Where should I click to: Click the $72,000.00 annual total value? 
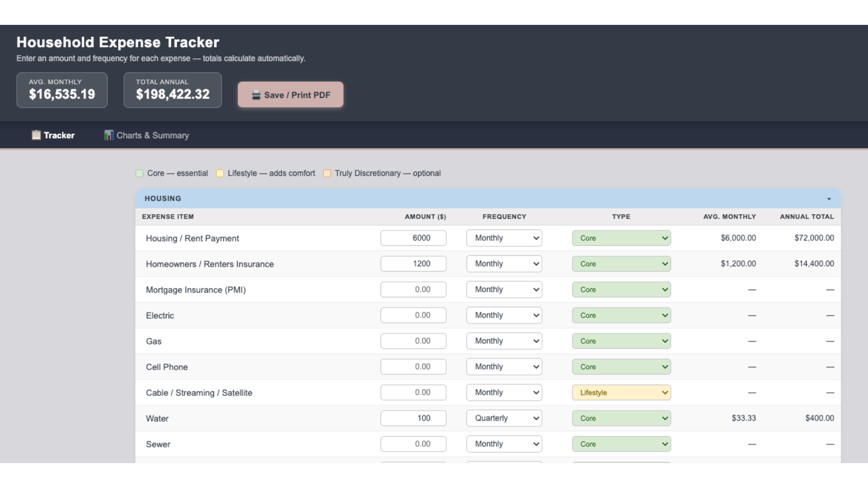(814, 238)
